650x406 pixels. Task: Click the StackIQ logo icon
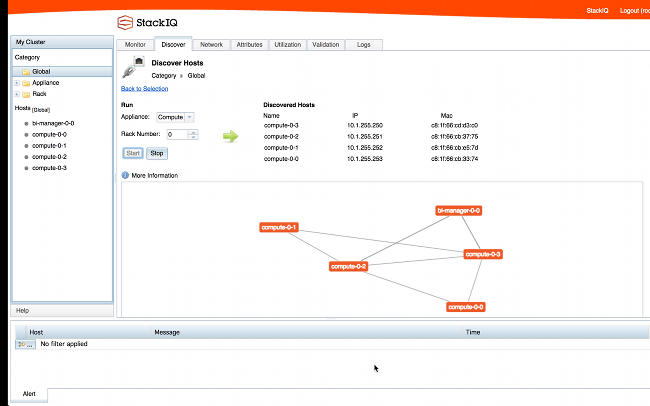click(125, 22)
